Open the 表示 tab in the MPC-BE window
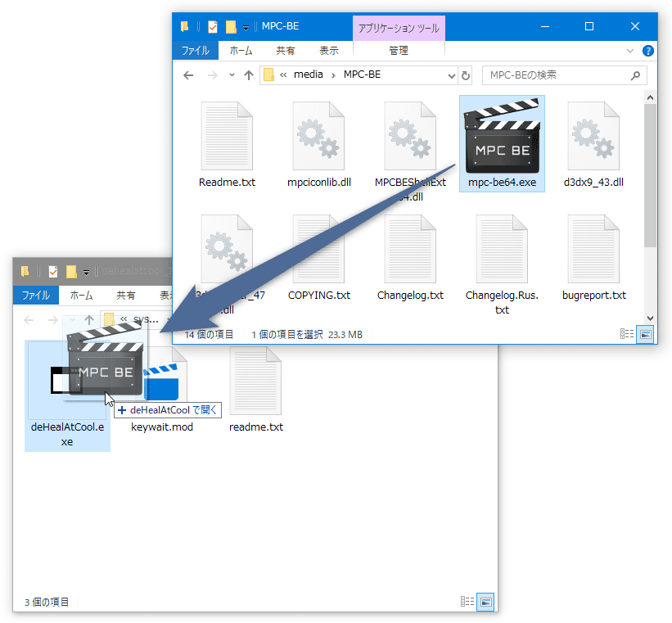 [329, 51]
